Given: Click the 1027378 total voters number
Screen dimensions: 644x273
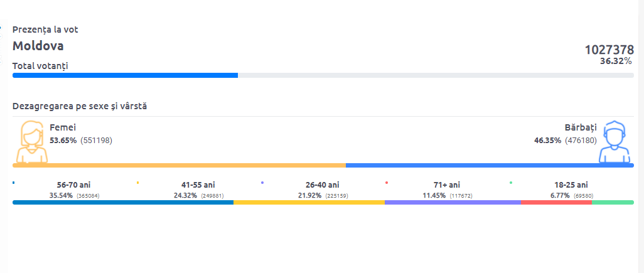Looking at the screenshot, I should point(609,50).
